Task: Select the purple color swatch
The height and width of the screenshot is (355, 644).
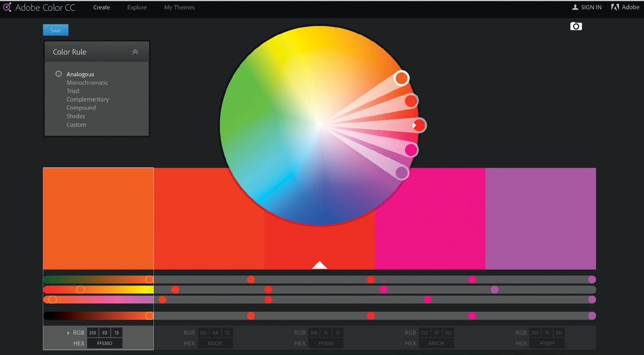Action: 540,219
